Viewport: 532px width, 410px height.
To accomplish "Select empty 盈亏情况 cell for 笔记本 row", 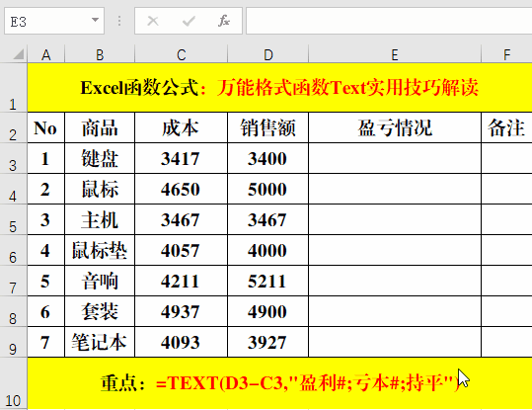I will pos(395,342).
